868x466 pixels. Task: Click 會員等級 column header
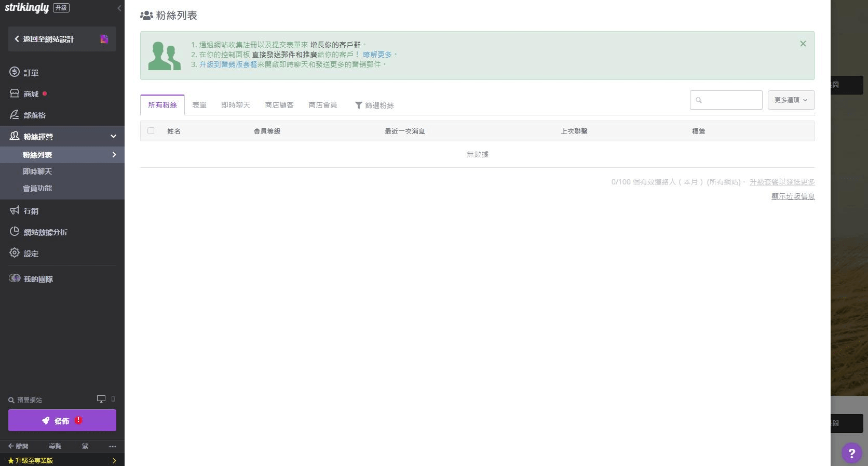[267, 131]
